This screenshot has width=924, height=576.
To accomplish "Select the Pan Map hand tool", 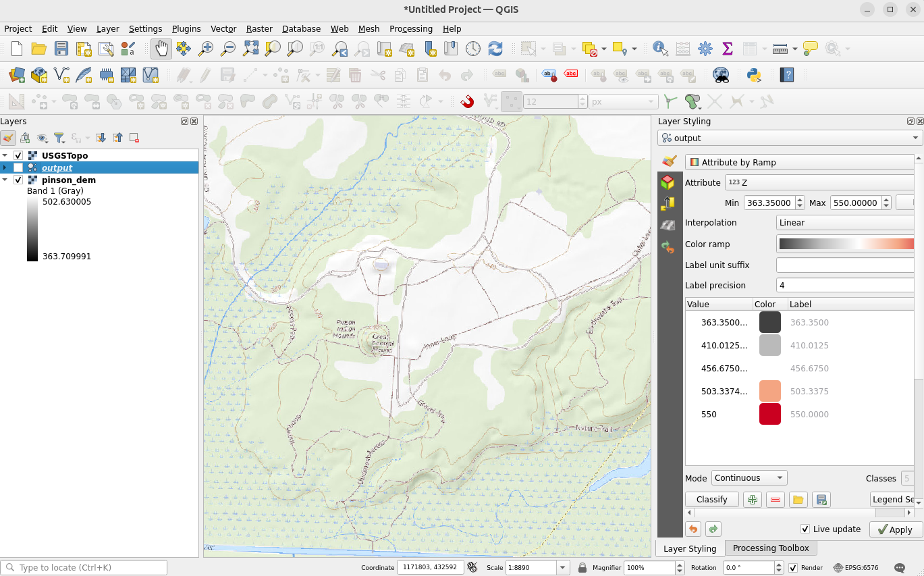I will (161, 49).
